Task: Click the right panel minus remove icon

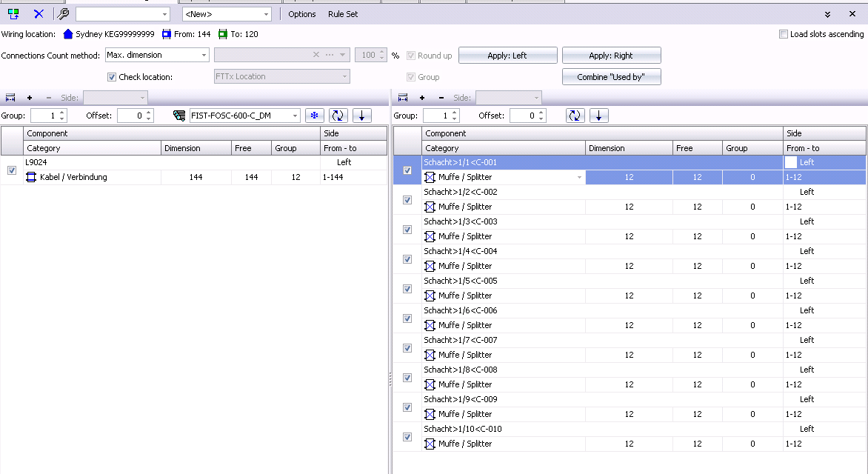Action: coord(441,98)
